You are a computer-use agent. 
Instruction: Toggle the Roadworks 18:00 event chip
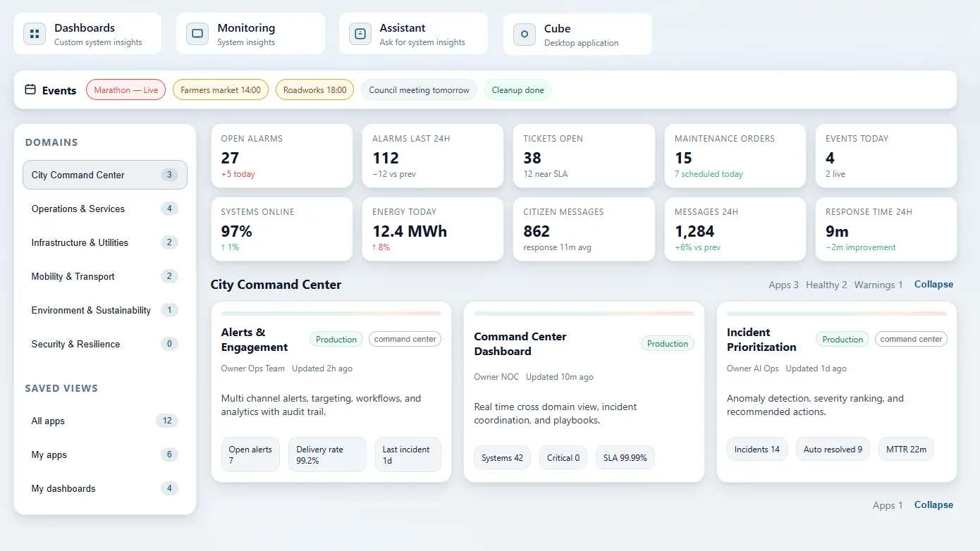click(314, 89)
